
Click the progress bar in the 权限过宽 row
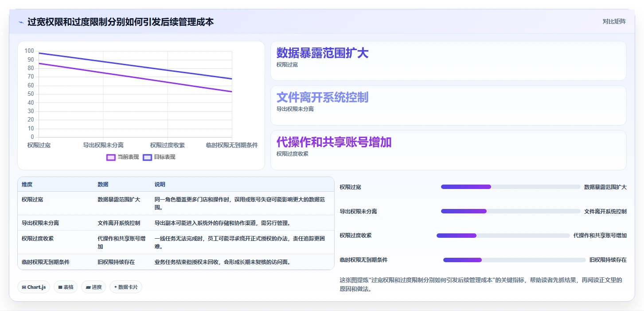511,187
